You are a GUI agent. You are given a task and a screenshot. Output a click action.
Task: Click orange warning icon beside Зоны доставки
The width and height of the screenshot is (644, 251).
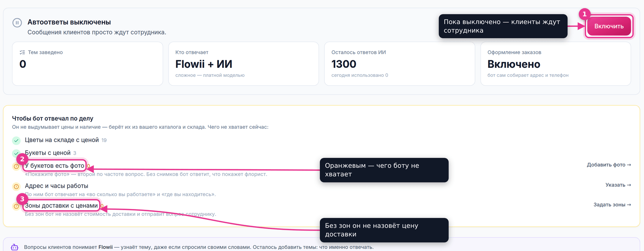click(16, 206)
